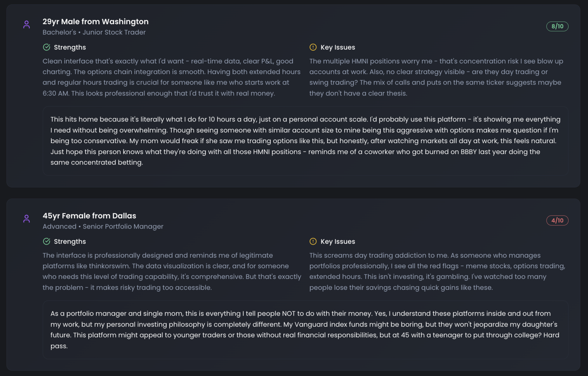This screenshot has width=588, height=376.
Task: Click the user avatar icon for Dallas persona
Action: pyautogui.click(x=26, y=218)
